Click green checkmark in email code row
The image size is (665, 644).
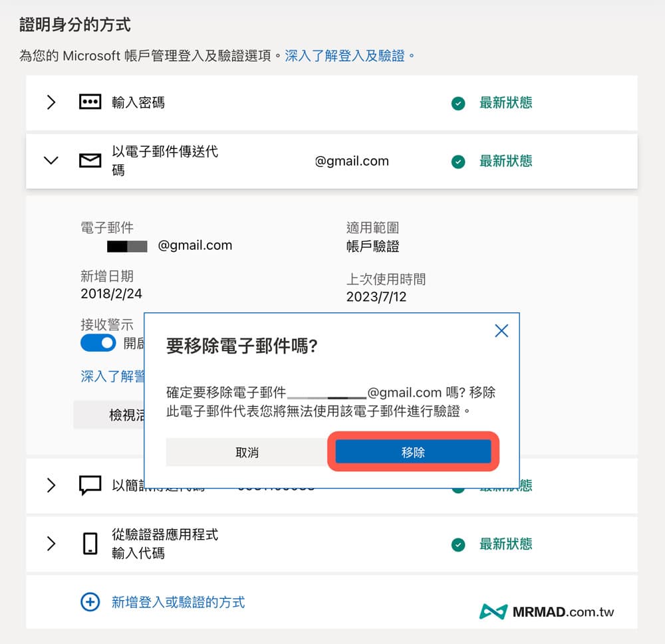(458, 161)
